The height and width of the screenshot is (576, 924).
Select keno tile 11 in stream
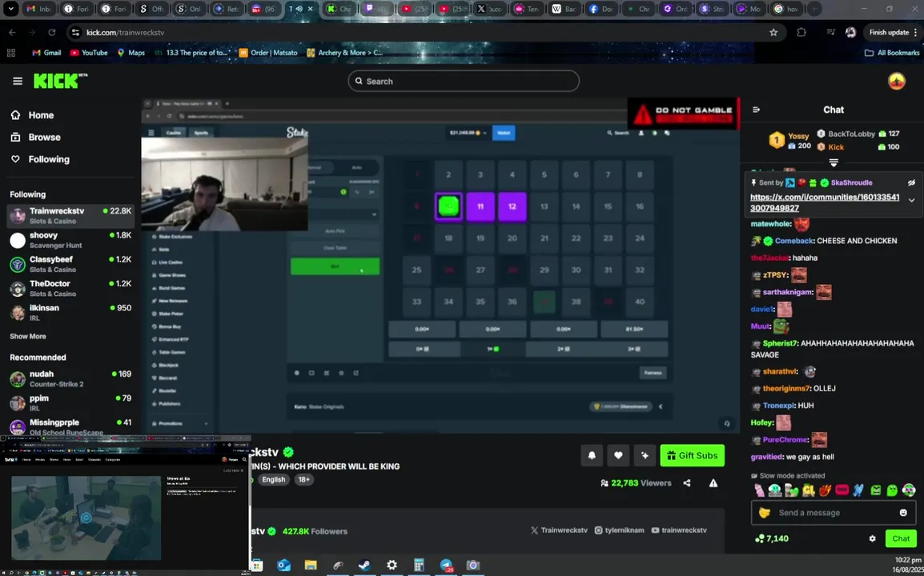(x=480, y=206)
